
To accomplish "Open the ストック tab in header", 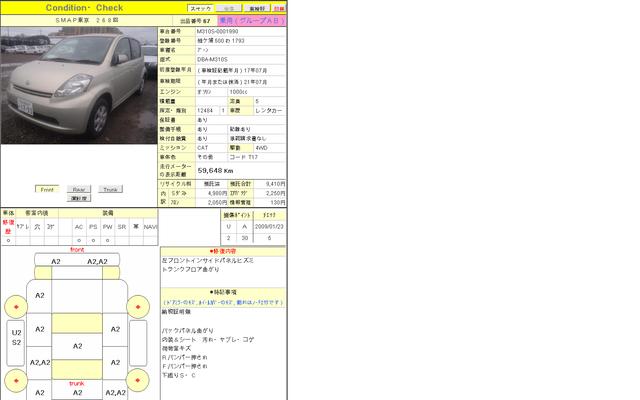I will [200, 8].
